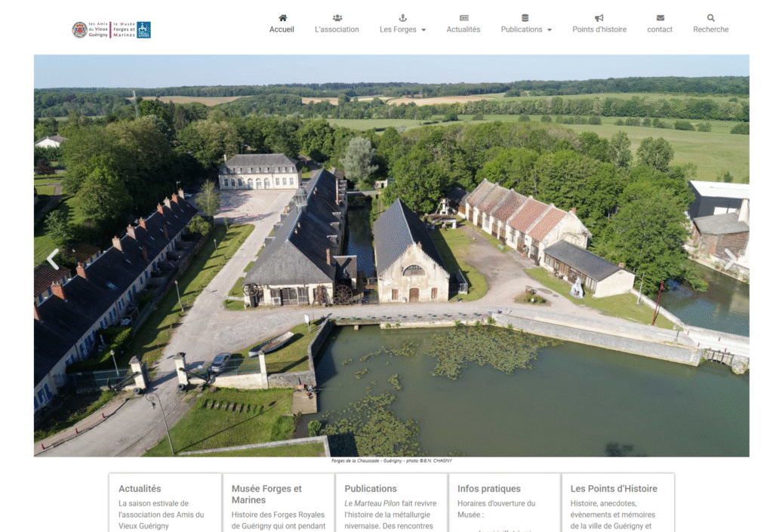Click the newspaper icon above Actualités

pyautogui.click(x=463, y=17)
